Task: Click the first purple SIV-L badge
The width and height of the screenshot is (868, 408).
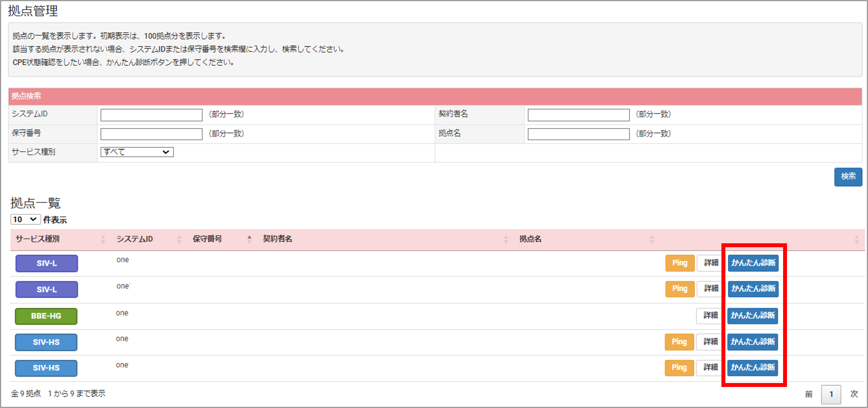Action: 47,263
